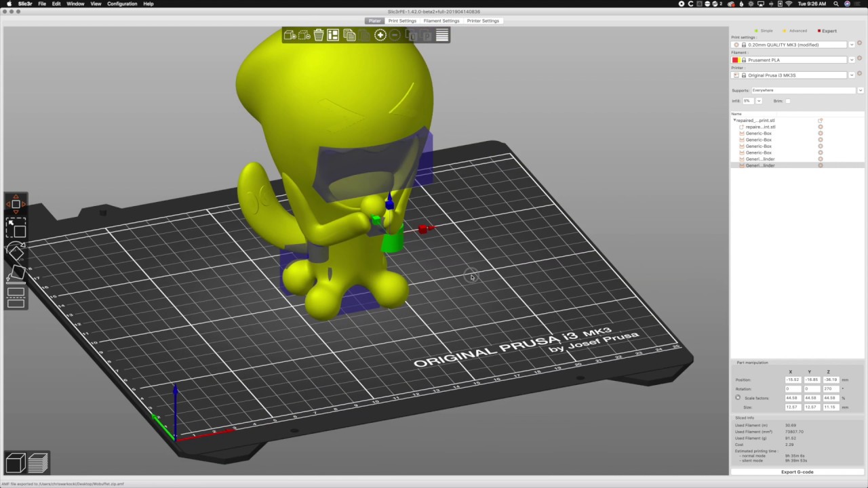This screenshot has width=868, height=488.
Task: Open the Edit menu
Action: pos(56,4)
